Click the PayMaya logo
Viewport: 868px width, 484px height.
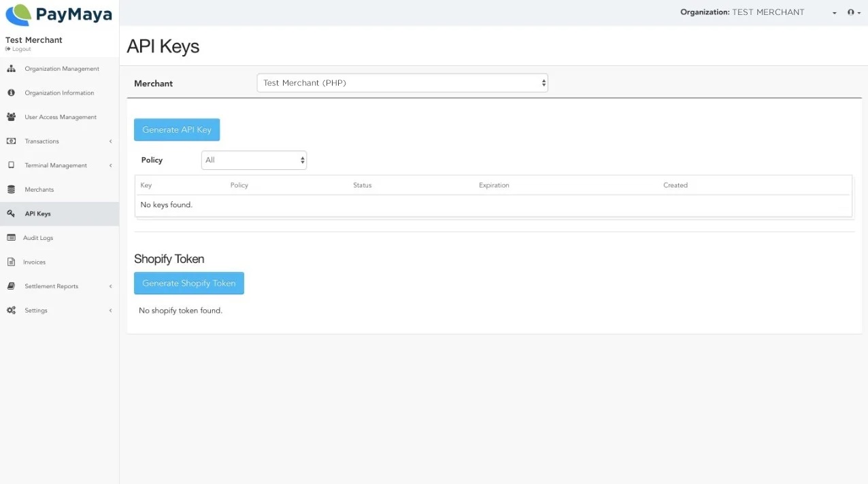point(59,15)
